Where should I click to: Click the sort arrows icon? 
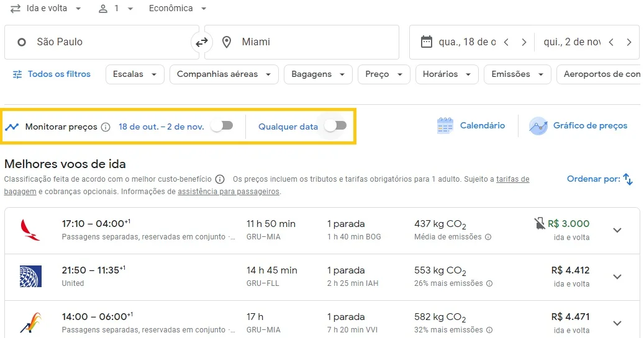pos(628,179)
